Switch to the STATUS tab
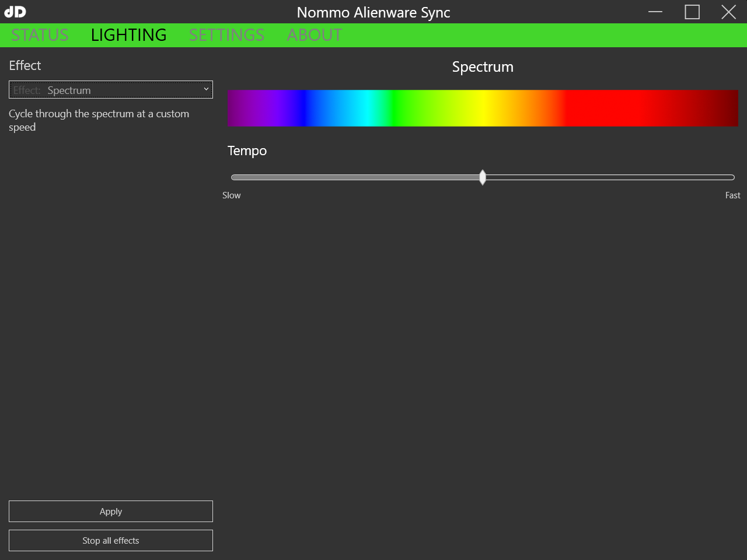The width and height of the screenshot is (747, 560). (x=39, y=35)
